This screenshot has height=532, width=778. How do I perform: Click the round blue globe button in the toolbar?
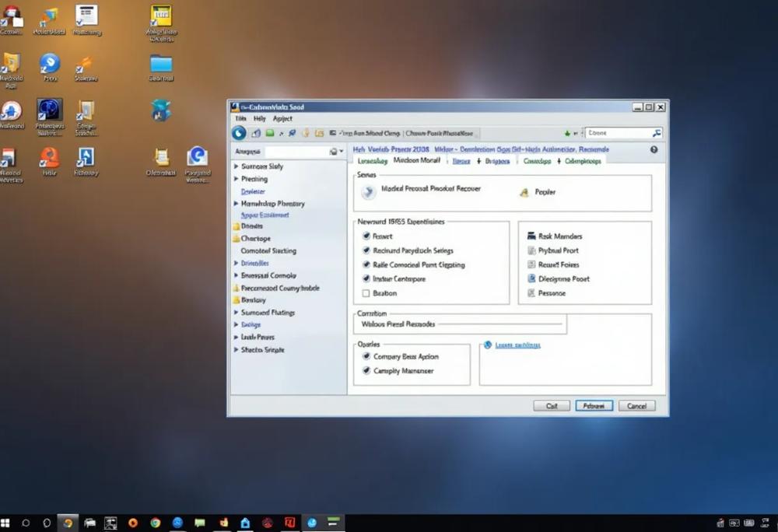(239, 133)
